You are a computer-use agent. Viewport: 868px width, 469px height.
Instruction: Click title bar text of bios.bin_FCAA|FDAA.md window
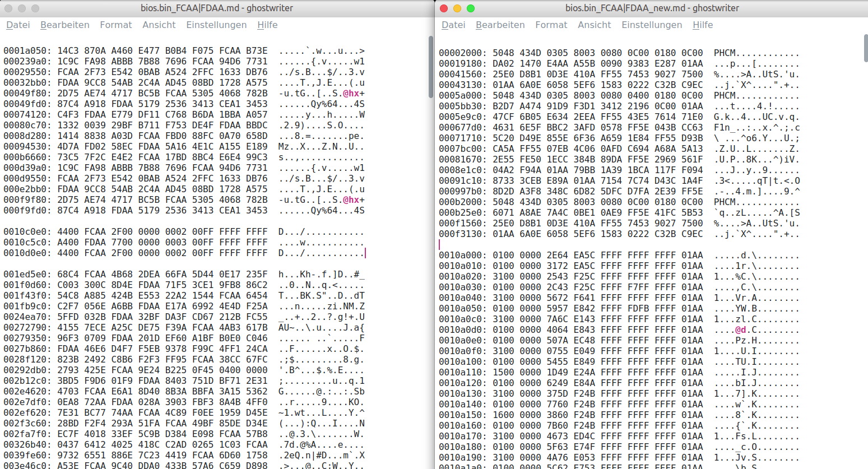tap(217, 8)
